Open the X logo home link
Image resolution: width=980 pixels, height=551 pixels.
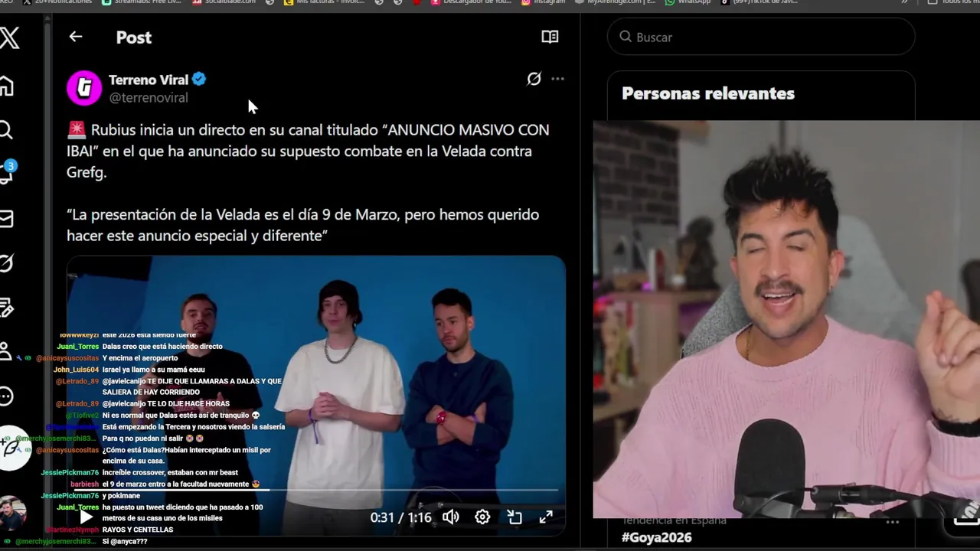(9, 37)
